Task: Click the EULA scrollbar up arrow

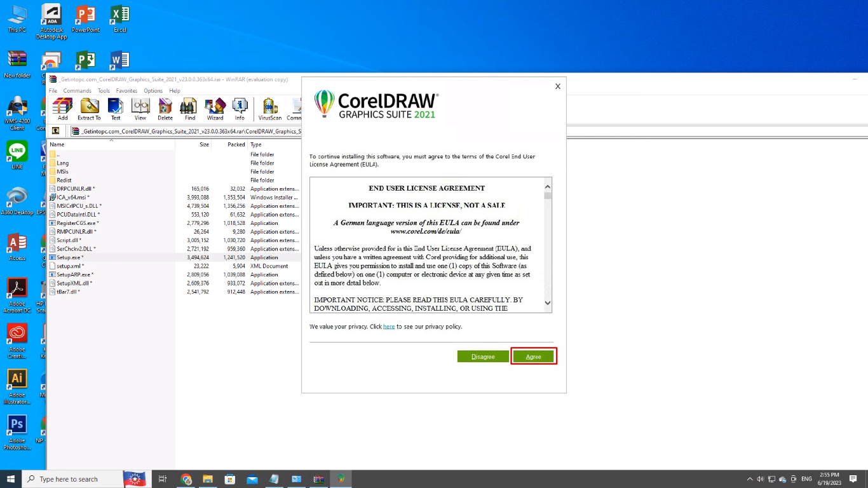Action: pyautogui.click(x=548, y=187)
